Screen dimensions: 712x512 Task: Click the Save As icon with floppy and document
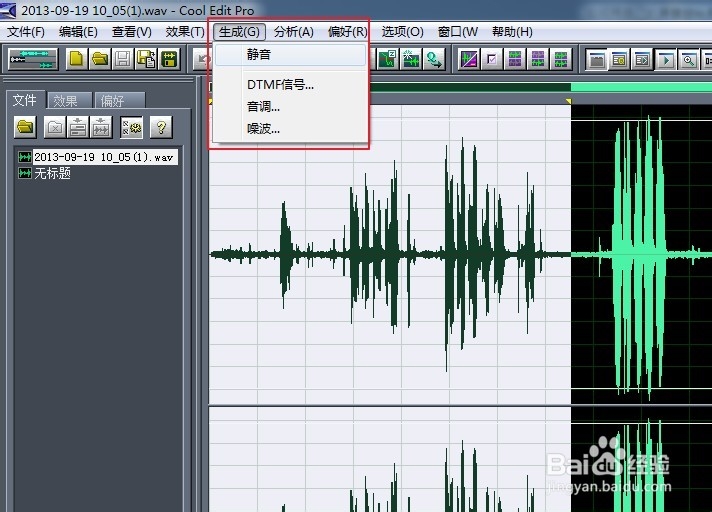(x=146, y=59)
